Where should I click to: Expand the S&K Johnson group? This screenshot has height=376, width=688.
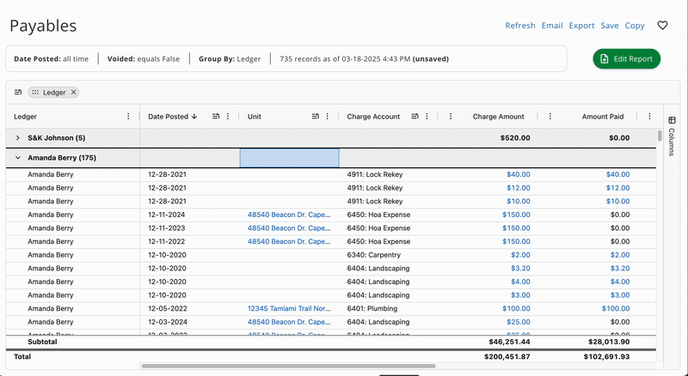18,138
